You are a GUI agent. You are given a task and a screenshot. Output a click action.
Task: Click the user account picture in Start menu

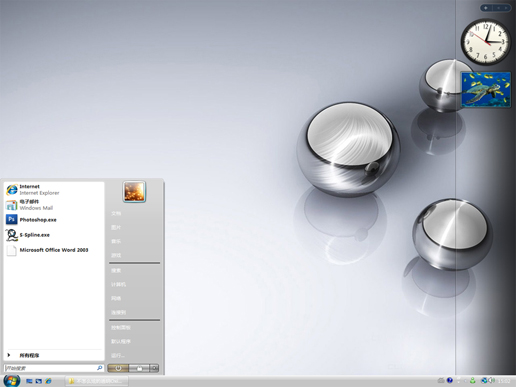coord(134,192)
